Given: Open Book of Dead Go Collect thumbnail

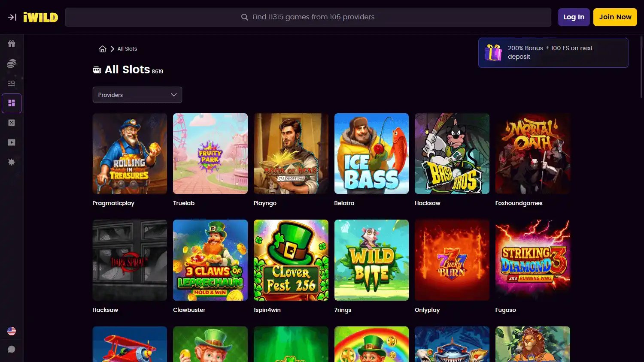Looking at the screenshot, I should click(x=291, y=154).
